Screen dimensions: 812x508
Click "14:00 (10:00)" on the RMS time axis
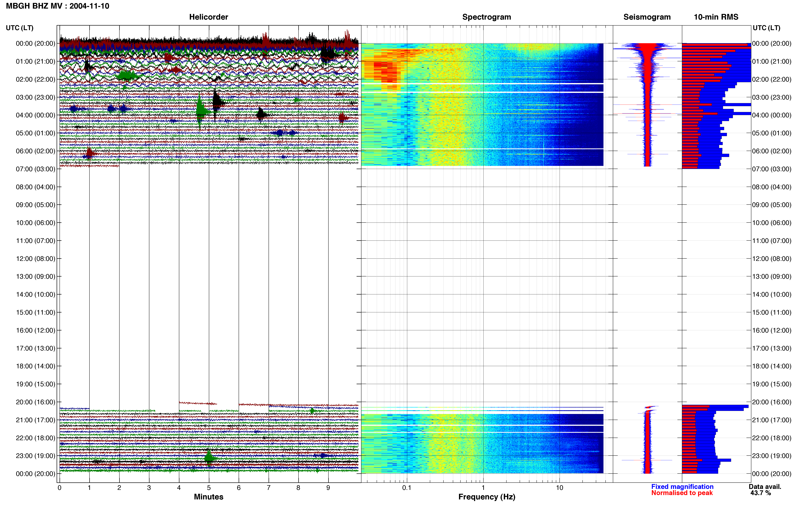pyautogui.click(x=772, y=295)
